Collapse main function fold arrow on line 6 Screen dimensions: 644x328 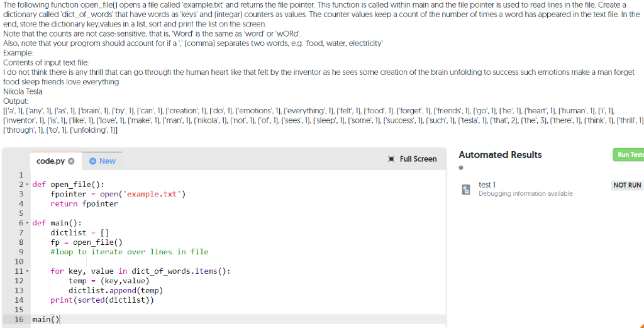(x=27, y=223)
